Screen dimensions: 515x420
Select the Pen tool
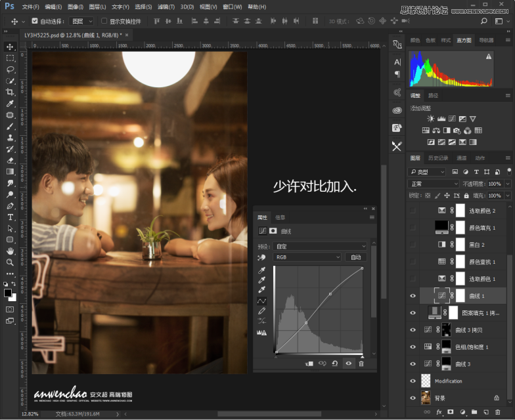tap(10, 206)
